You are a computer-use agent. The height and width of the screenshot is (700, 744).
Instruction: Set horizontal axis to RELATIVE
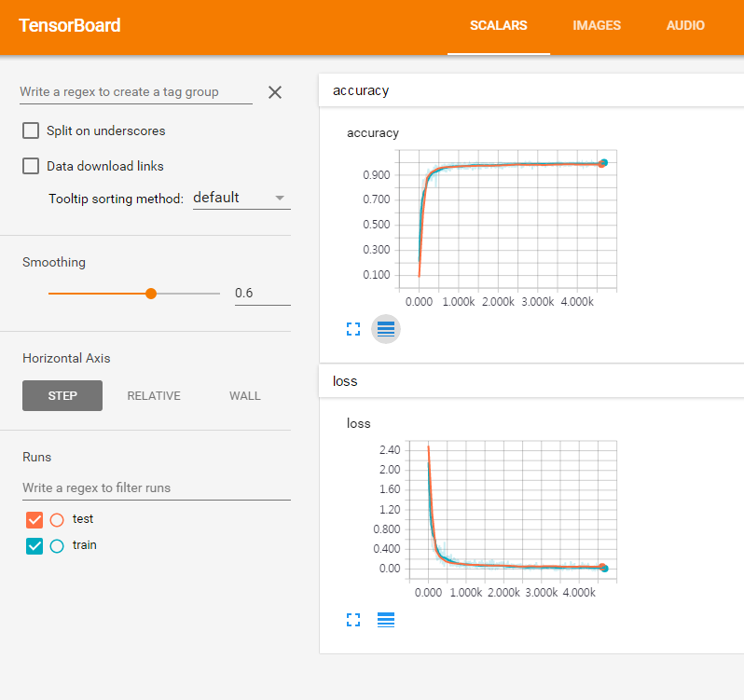[154, 395]
